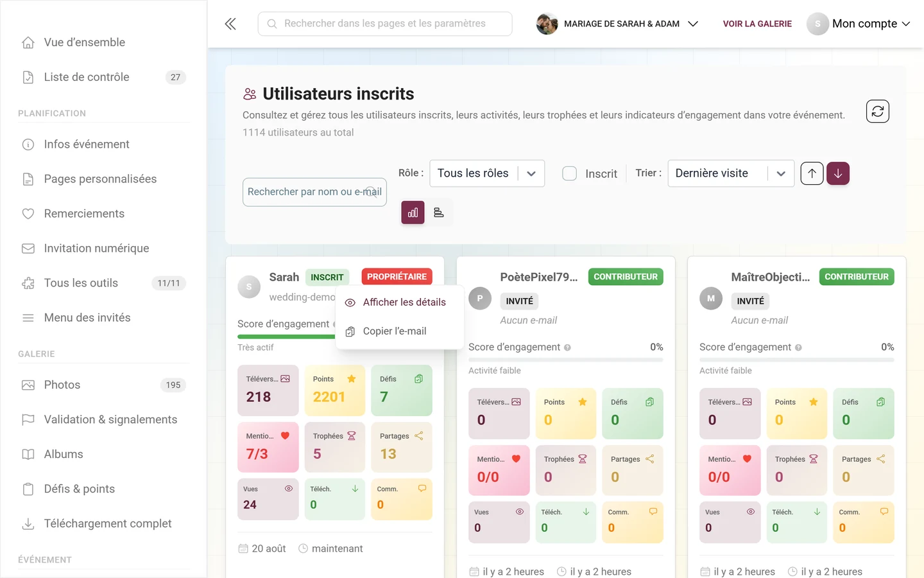This screenshot has height=578, width=924.
Task: Click PoètePixel79 avatar circle
Action: pos(480,299)
